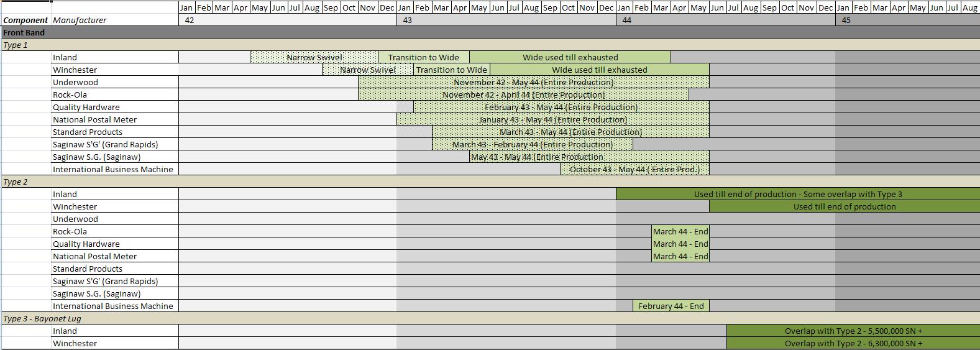
Task: Select the Component header cell
Action: click(26, 20)
